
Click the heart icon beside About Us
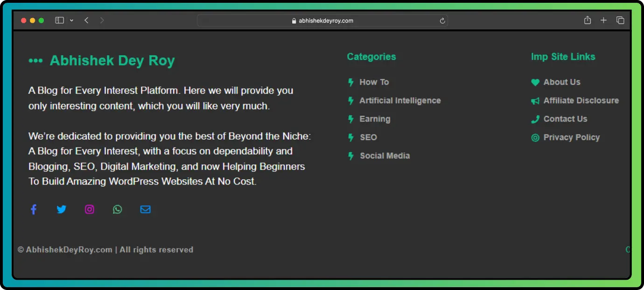click(x=535, y=82)
